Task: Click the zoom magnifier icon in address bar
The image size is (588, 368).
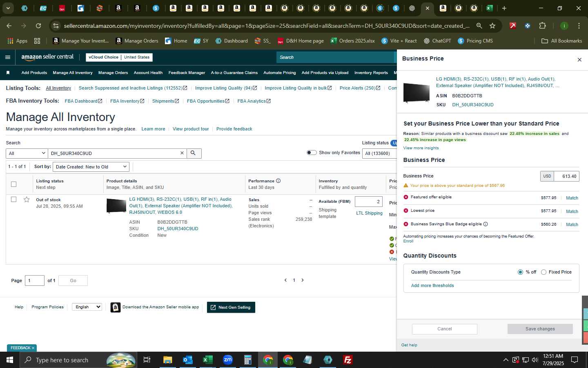Action: point(479,26)
